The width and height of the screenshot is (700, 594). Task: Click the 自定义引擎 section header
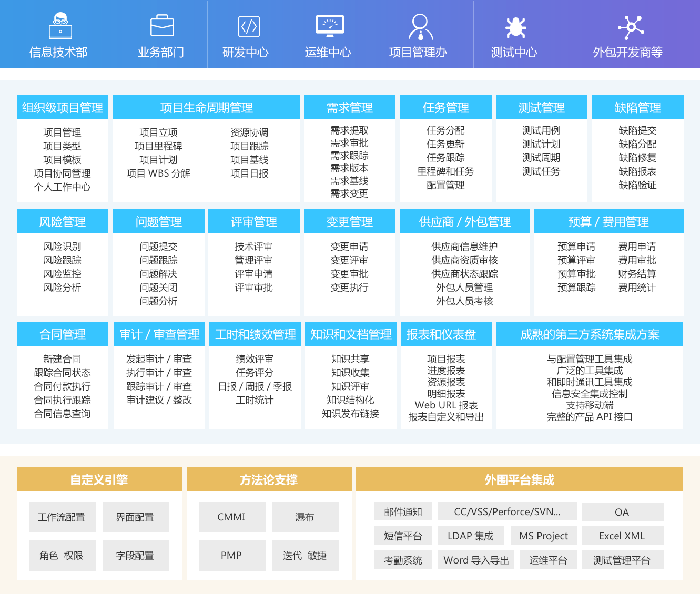(99, 479)
